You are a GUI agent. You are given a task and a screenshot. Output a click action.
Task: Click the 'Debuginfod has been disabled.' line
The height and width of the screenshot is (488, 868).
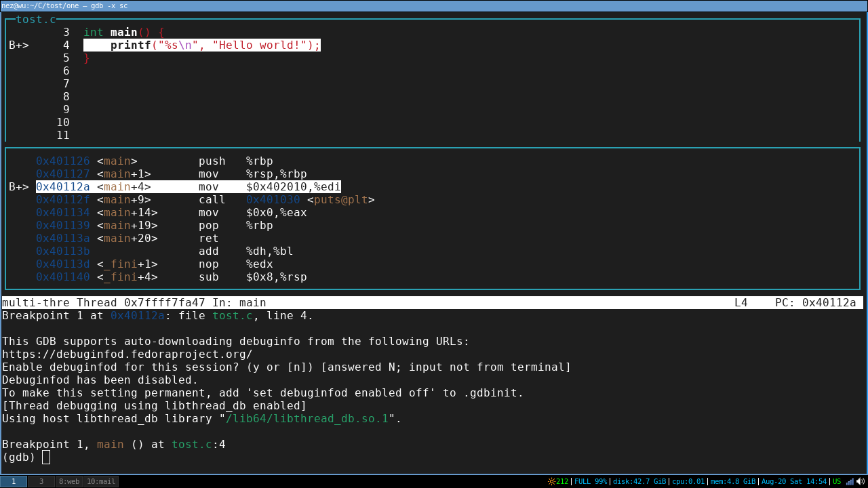point(100,380)
